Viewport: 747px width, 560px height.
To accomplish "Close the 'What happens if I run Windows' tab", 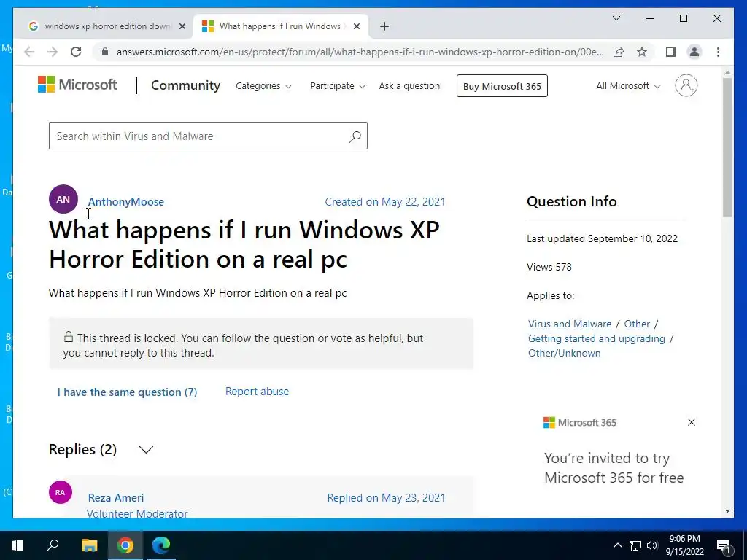I will click(x=356, y=26).
